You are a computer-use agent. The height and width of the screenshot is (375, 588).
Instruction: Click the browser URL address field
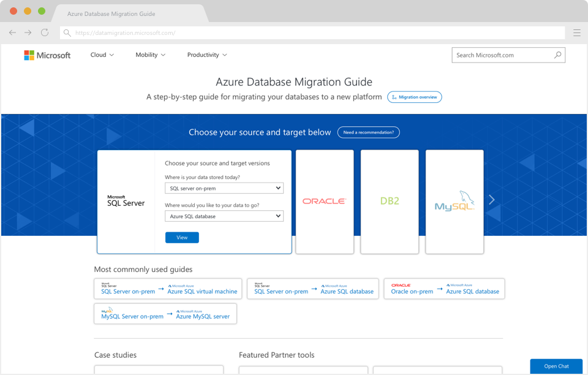click(x=312, y=33)
